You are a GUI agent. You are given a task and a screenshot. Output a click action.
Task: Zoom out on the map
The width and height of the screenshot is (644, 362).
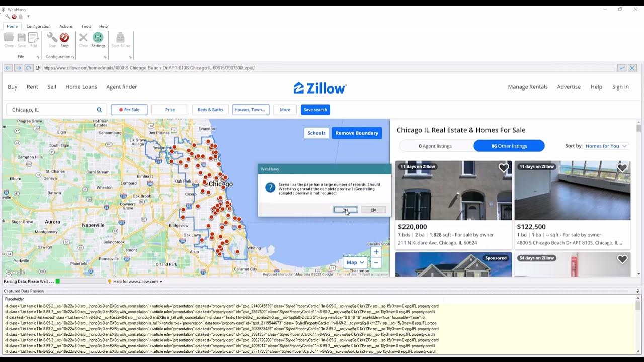click(376, 263)
